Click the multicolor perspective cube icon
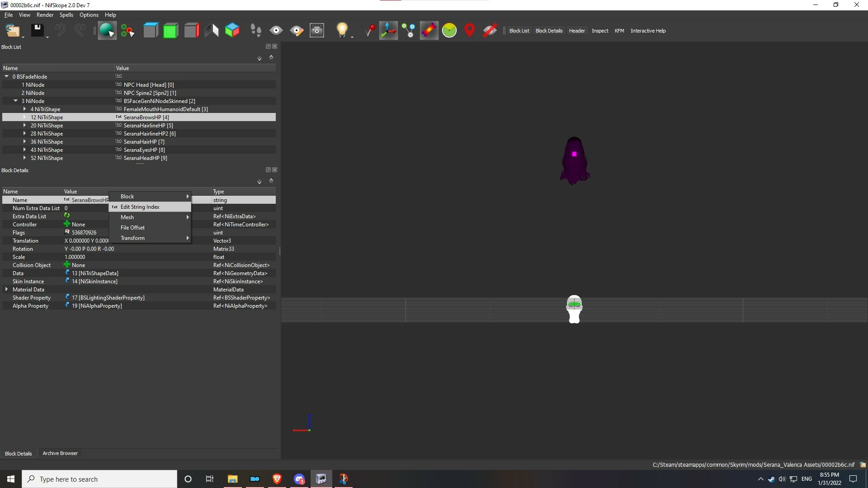This screenshot has height=488, width=868. [232, 31]
